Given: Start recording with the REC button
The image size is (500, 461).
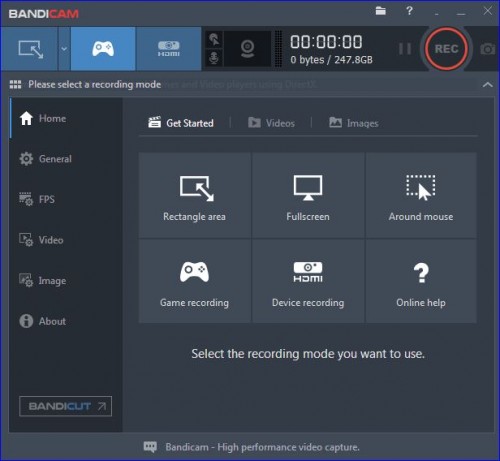Looking at the screenshot, I should 446,49.
